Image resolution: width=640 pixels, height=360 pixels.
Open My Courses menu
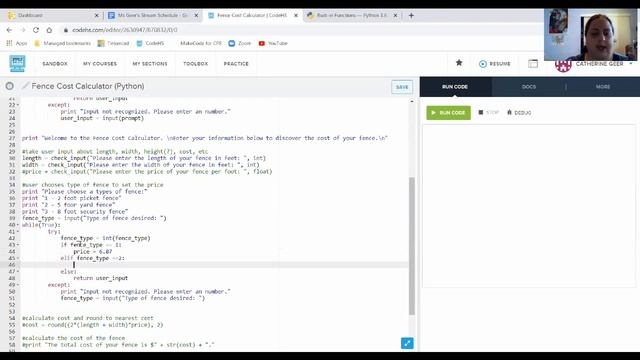tap(100, 64)
